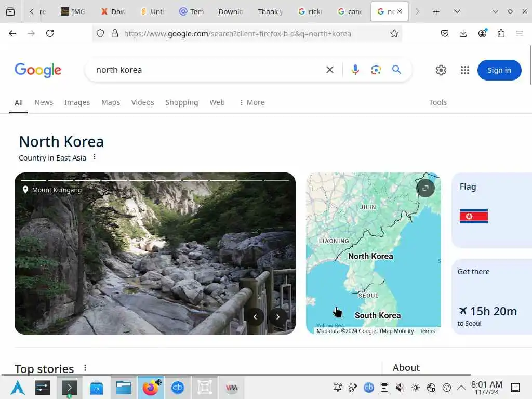Open Firefox extensions panel
Viewport: 532px width, 399px height.
coord(501,33)
